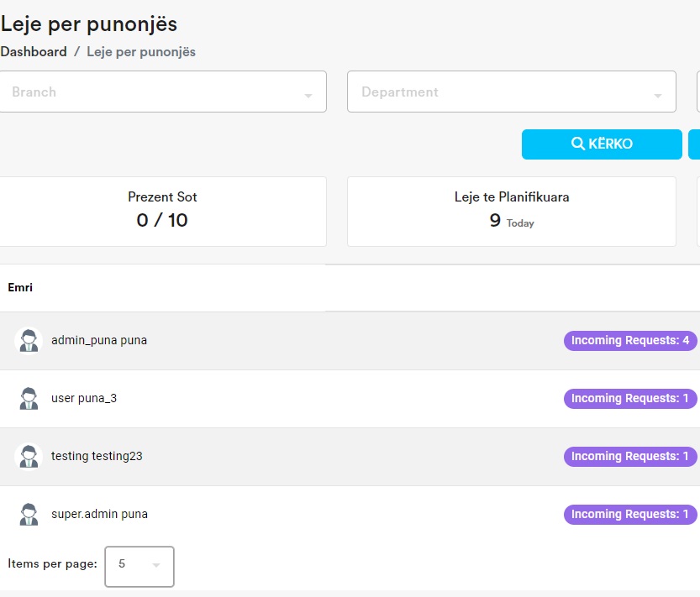Expand the Department dropdown
The image size is (700, 597).
[x=511, y=92]
